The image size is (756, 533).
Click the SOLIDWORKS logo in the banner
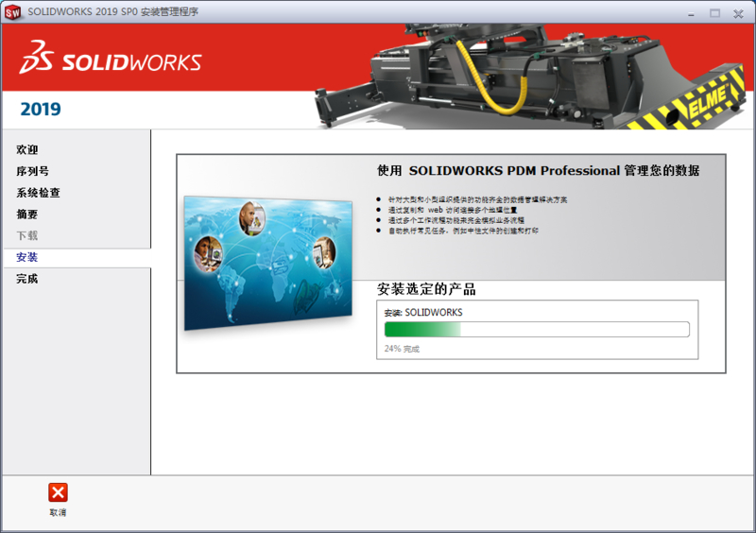pyautogui.click(x=111, y=58)
